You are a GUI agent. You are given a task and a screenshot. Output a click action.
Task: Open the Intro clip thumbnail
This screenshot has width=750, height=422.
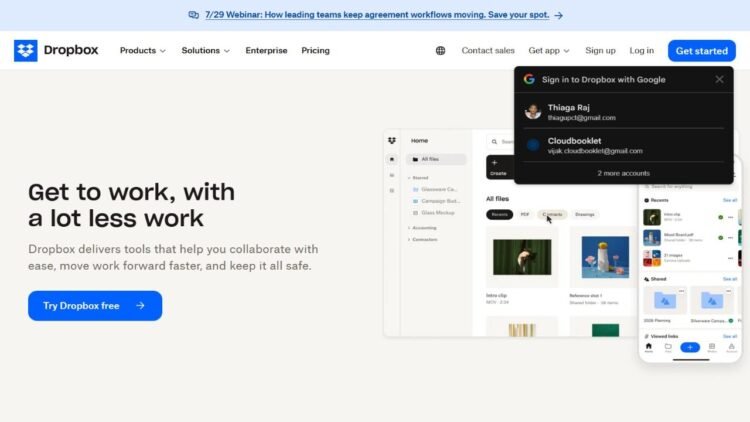coord(522,257)
